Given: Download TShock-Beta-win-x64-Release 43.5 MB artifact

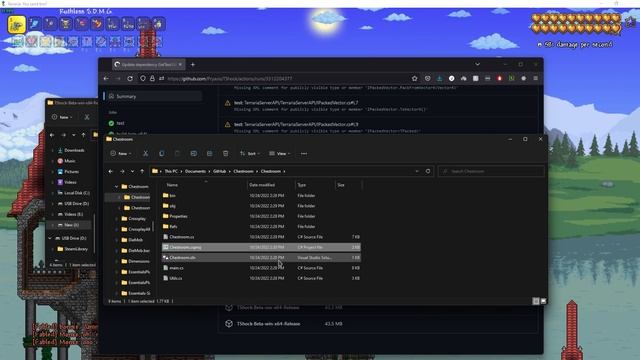Looking at the screenshot, I should pos(268,324).
